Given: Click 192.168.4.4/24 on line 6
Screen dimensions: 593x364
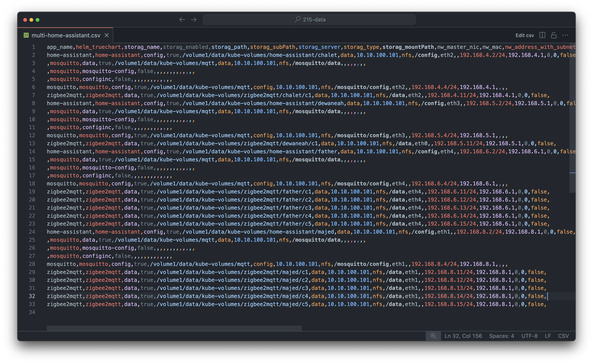Looking at the screenshot, I should click(434, 87).
